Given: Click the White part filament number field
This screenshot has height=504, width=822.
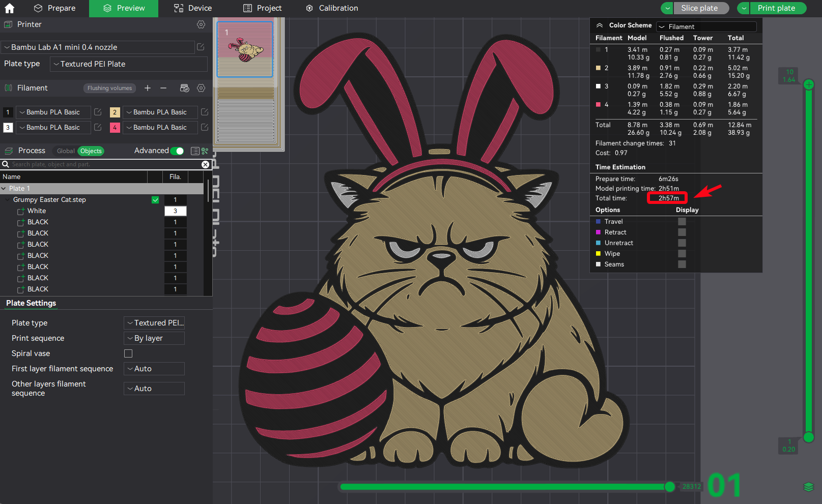Looking at the screenshot, I should click(176, 211).
